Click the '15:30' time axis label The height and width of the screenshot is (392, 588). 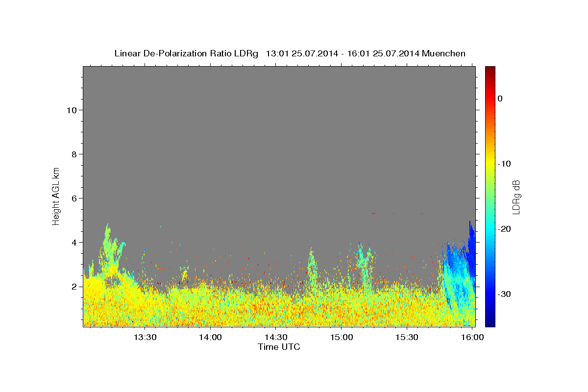[407, 337]
